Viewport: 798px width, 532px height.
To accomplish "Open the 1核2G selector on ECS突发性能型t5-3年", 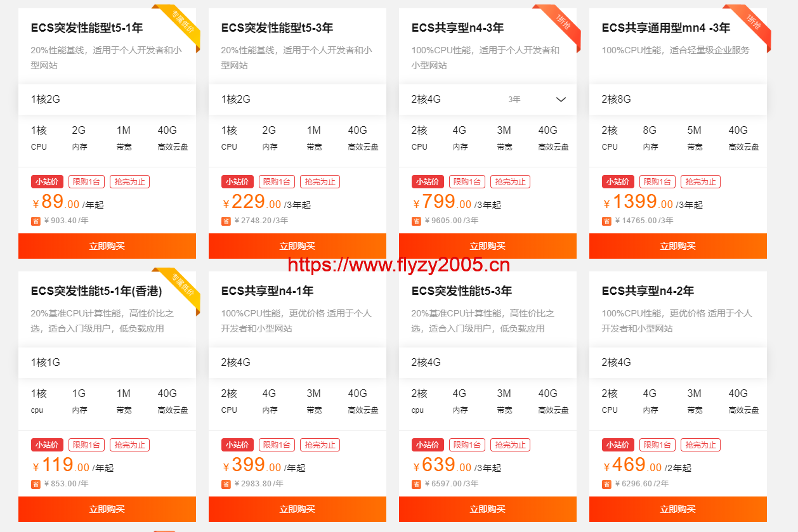I will [x=298, y=100].
